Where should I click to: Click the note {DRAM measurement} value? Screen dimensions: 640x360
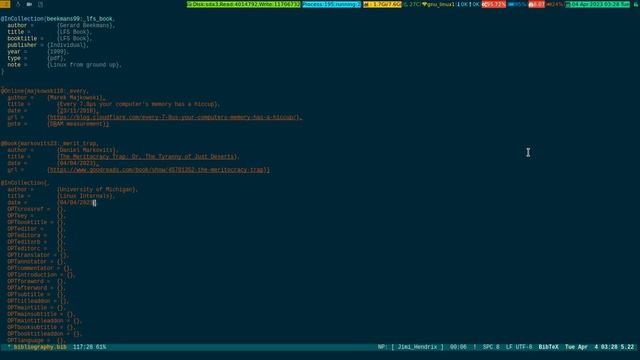tap(78, 124)
